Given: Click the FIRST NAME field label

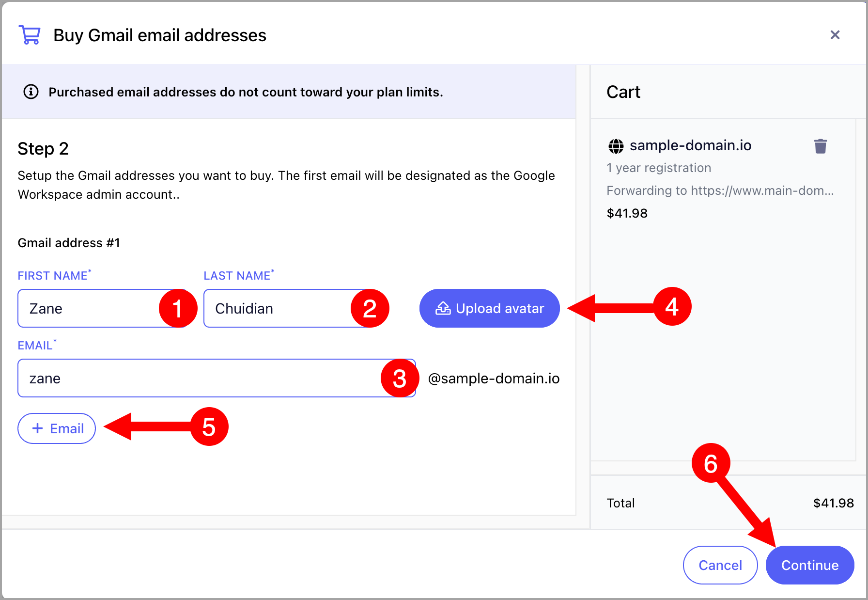Looking at the screenshot, I should pyautogui.click(x=54, y=275).
